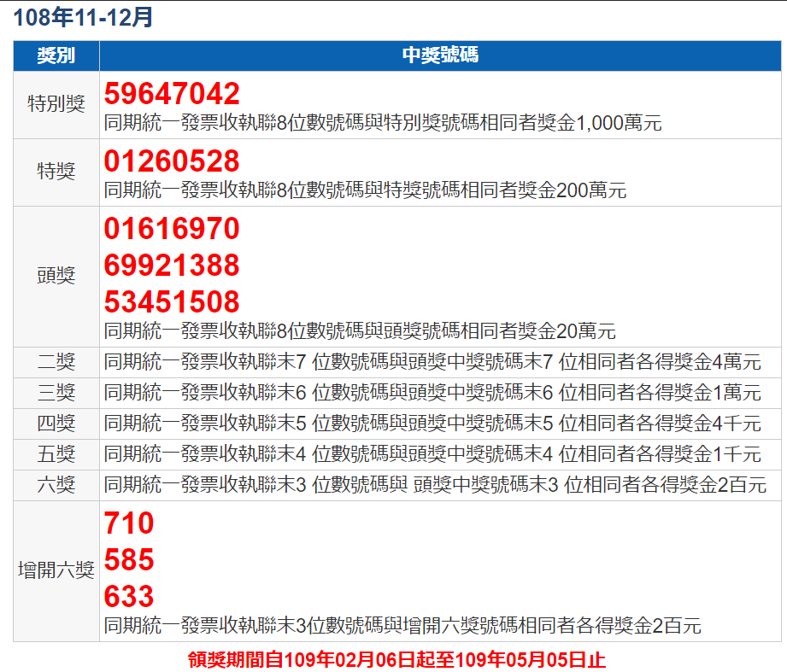This screenshot has height=672, width=787.
Task: Click first prize number 01616970
Action: pos(172,228)
